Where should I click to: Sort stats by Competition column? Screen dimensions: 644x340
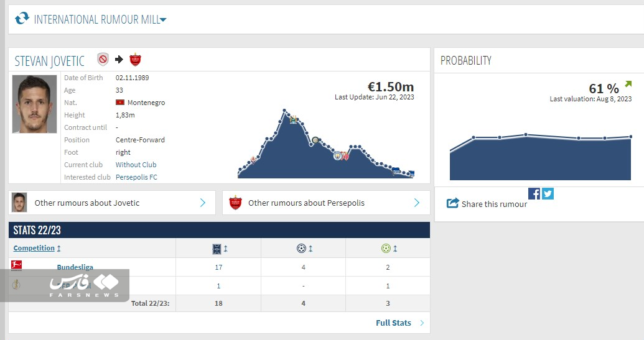pos(34,248)
